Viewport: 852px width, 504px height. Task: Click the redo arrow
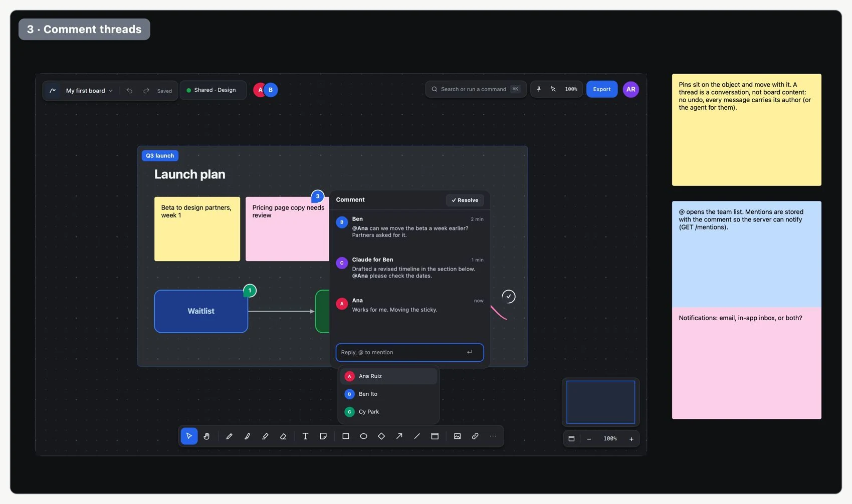pos(146,91)
